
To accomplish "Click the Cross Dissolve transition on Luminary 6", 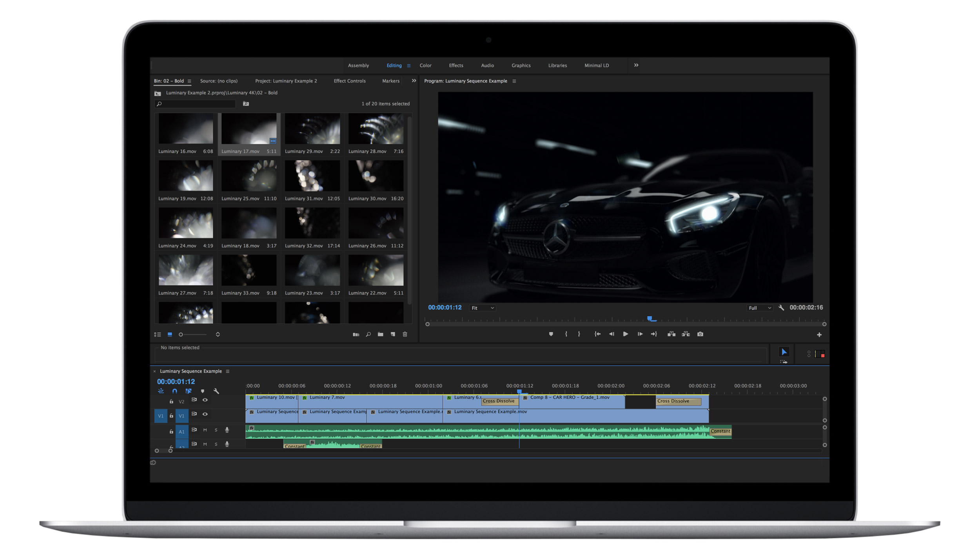I will (x=499, y=401).
